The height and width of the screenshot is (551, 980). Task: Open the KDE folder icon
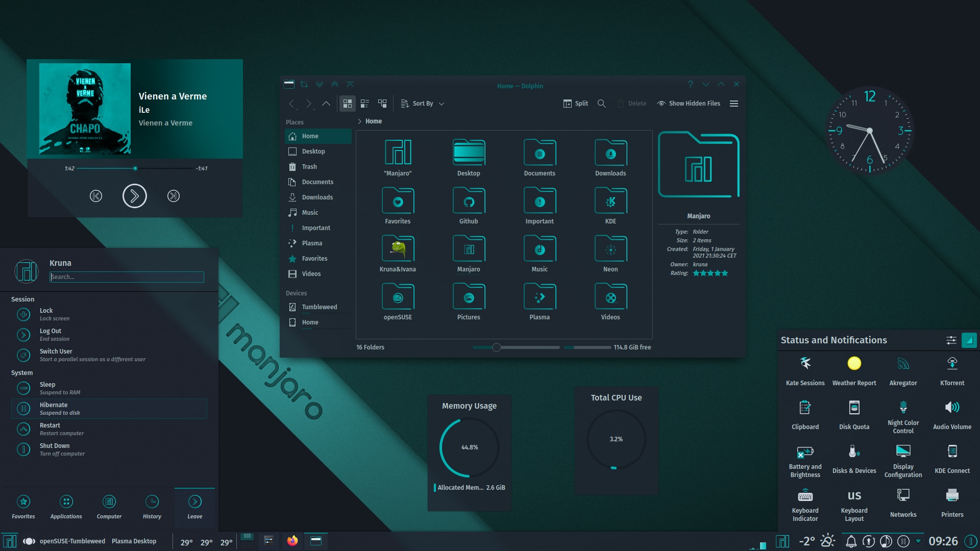(x=610, y=206)
